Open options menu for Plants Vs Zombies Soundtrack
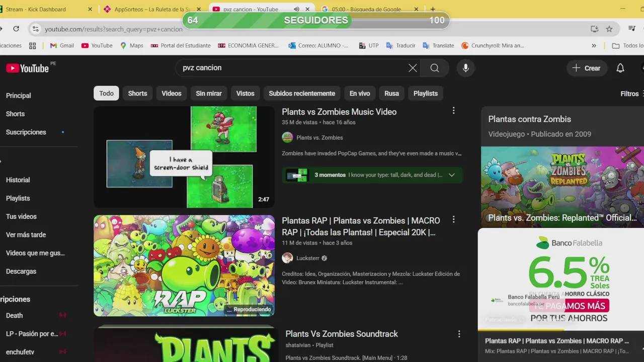 pyautogui.click(x=459, y=334)
